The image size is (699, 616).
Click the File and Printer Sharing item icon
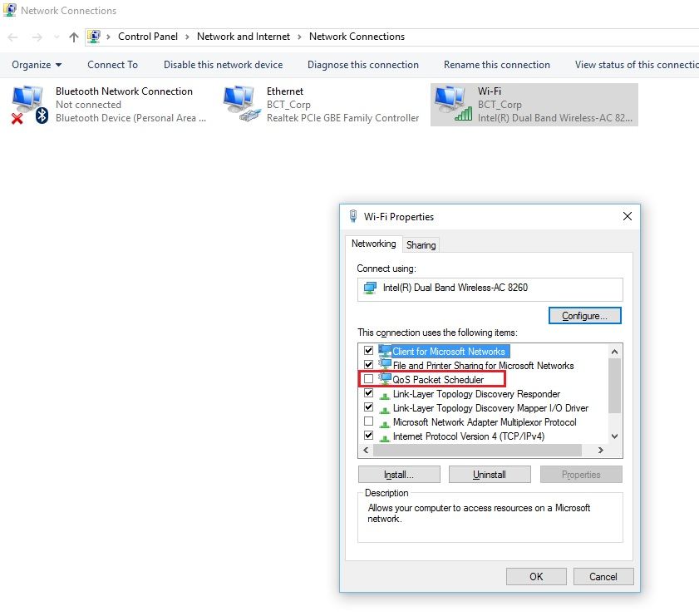tap(385, 365)
